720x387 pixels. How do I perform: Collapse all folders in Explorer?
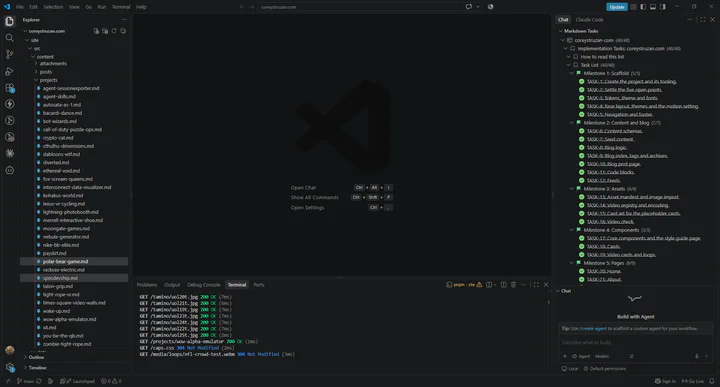pos(123,31)
